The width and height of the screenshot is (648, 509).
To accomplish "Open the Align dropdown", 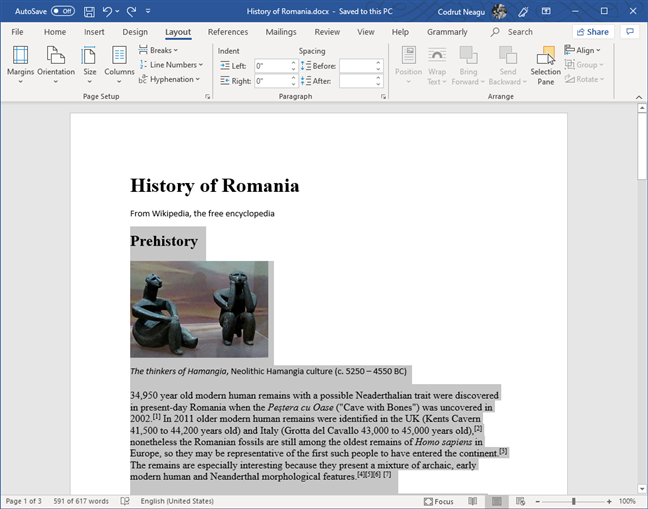I will 582,50.
